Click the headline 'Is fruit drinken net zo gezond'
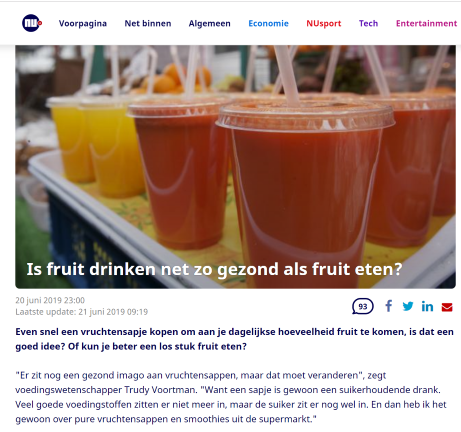 [x=214, y=269]
